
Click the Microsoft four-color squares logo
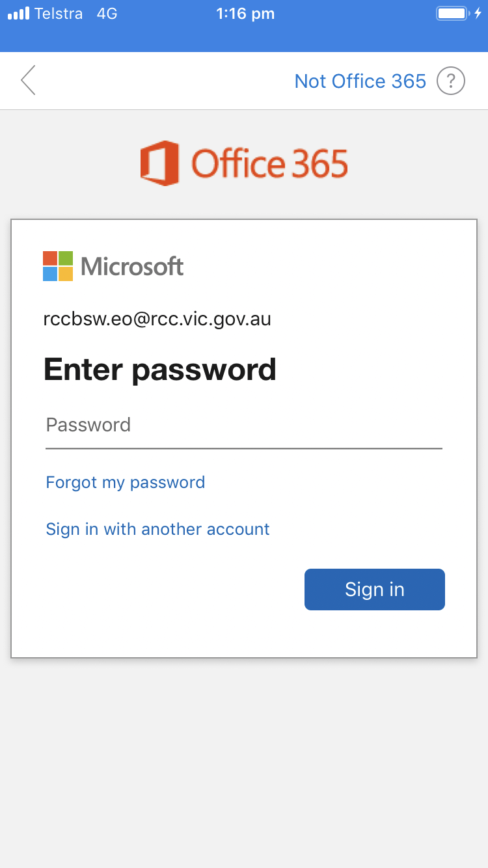58,266
